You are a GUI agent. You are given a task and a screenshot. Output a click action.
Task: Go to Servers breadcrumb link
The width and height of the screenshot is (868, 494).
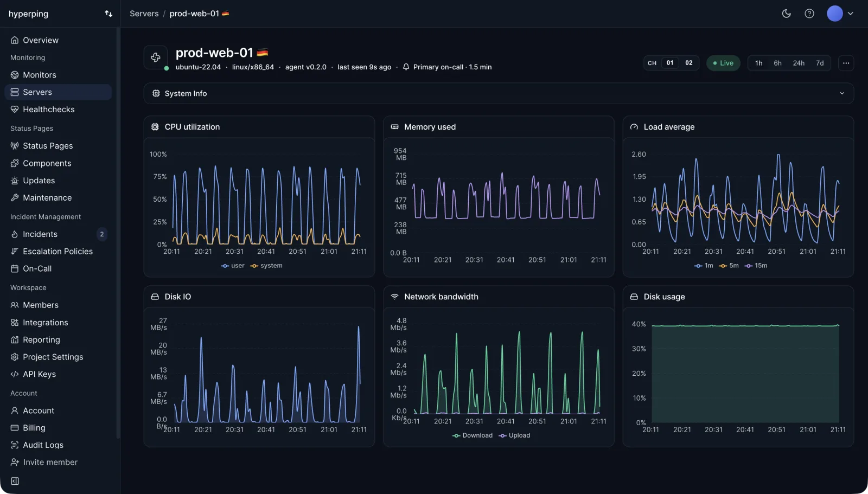[x=144, y=14]
